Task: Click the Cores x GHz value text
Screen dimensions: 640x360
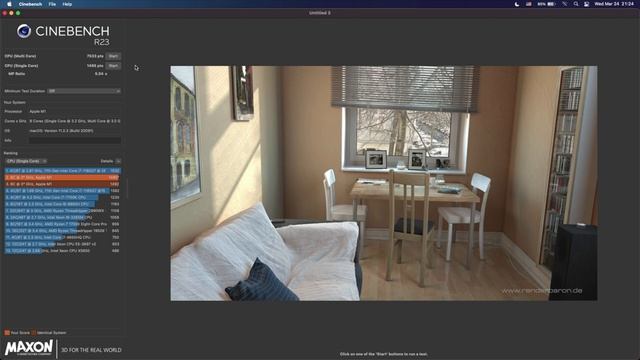Action: tap(75, 121)
